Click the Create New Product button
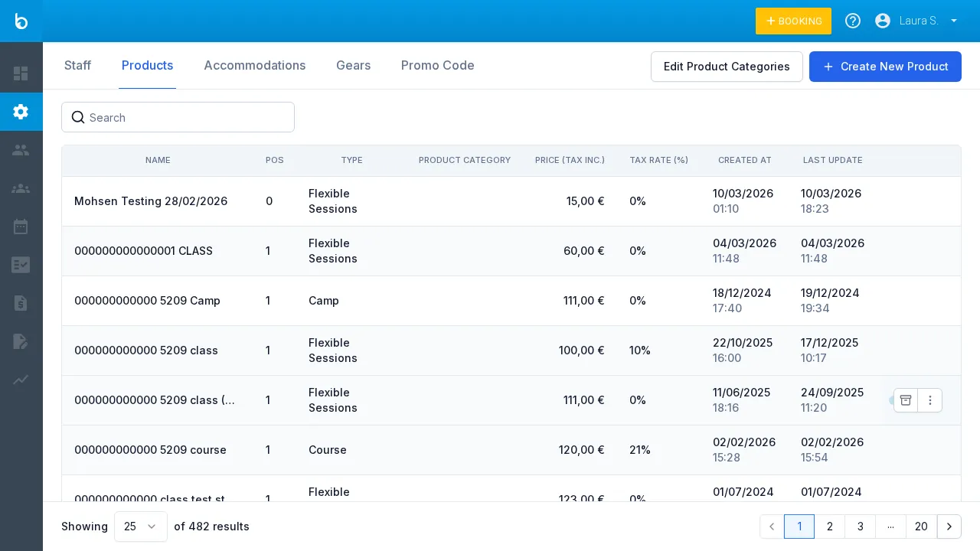The image size is (980, 551). click(885, 67)
